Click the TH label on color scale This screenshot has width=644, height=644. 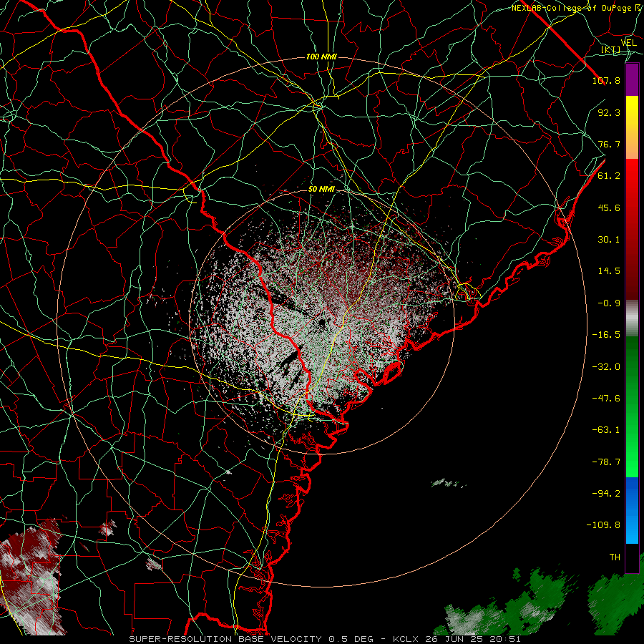pyautogui.click(x=615, y=557)
